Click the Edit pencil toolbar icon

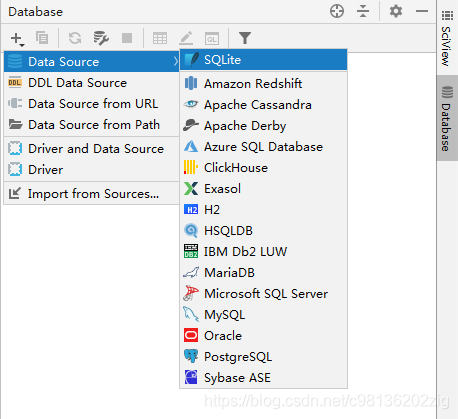[x=186, y=38]
